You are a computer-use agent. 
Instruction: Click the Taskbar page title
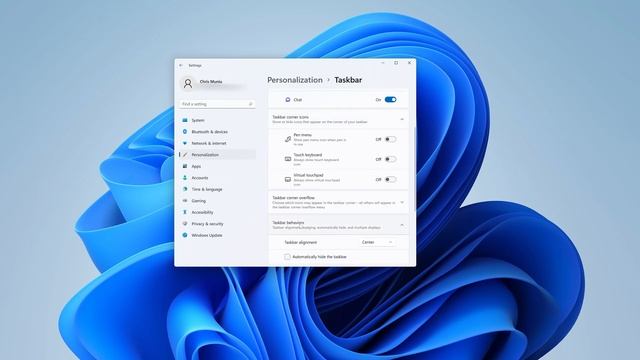click(x=348, y=80)
